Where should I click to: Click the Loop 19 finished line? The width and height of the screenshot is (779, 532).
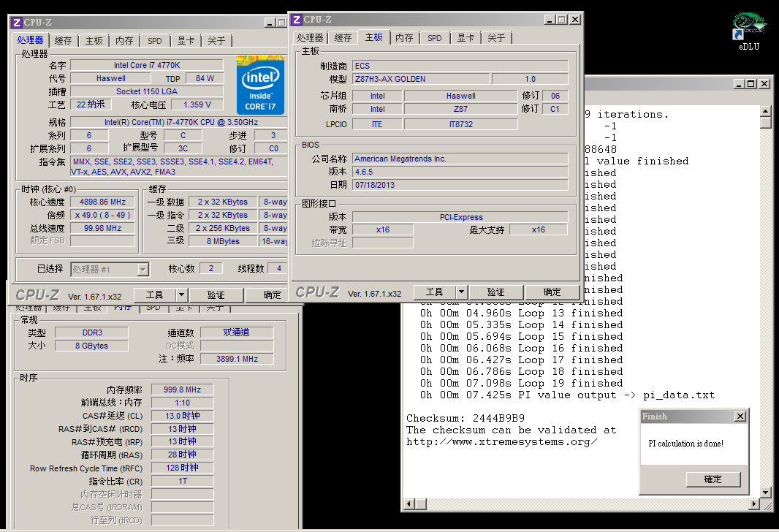pos(521,384)
